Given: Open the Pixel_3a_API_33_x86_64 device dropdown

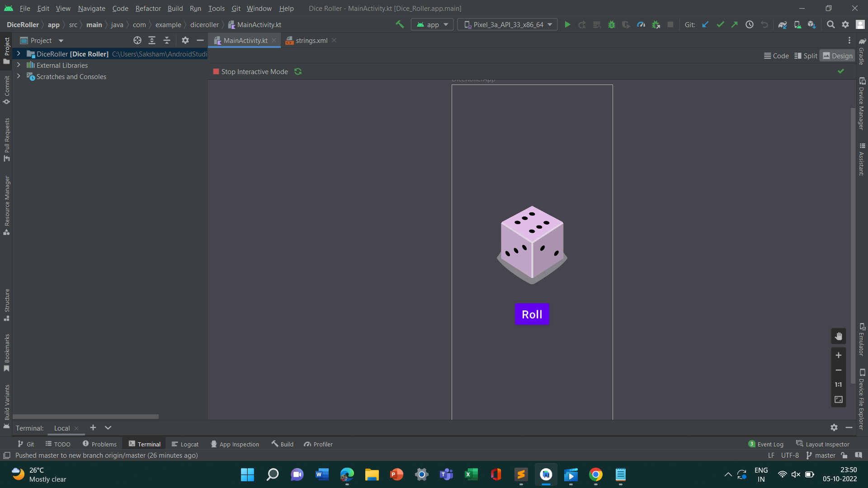Looking at the screenshot, I should click(x=507, y=24).
